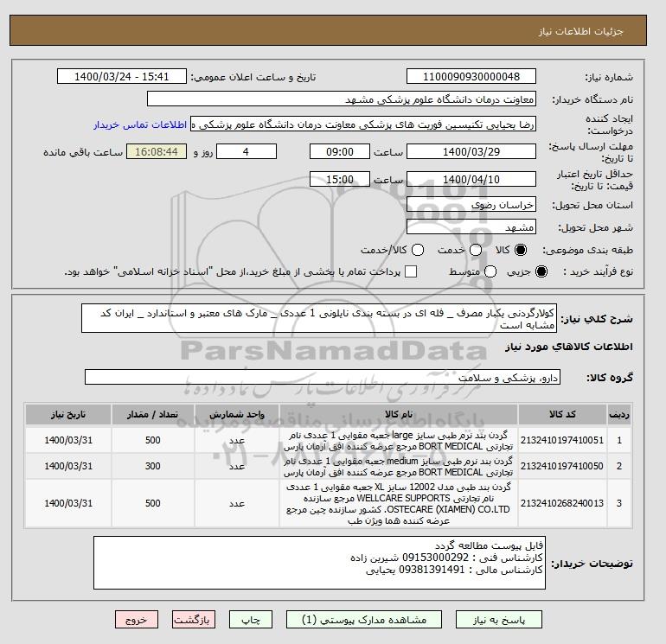Click the buyer notes text area

[319, 563]
